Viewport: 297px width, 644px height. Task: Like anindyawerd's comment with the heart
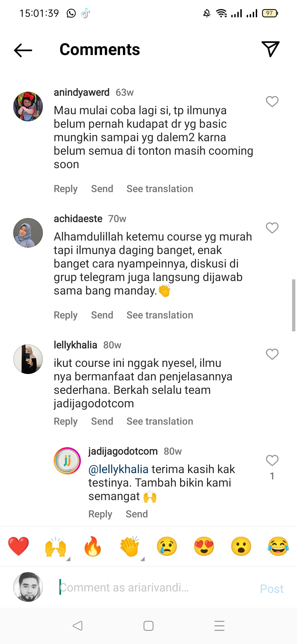[x=272, y=102]
